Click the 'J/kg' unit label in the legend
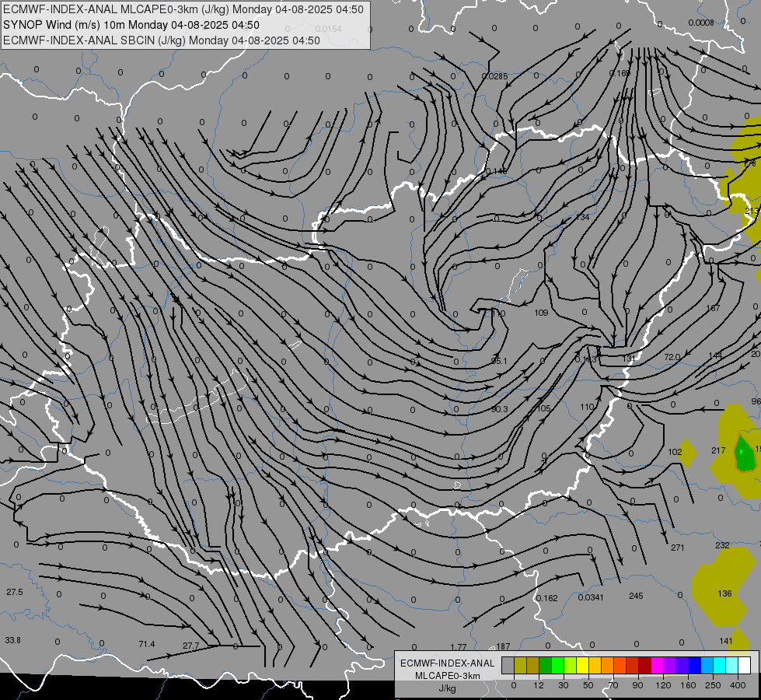The image size is (761, 700). coord(448,688)
